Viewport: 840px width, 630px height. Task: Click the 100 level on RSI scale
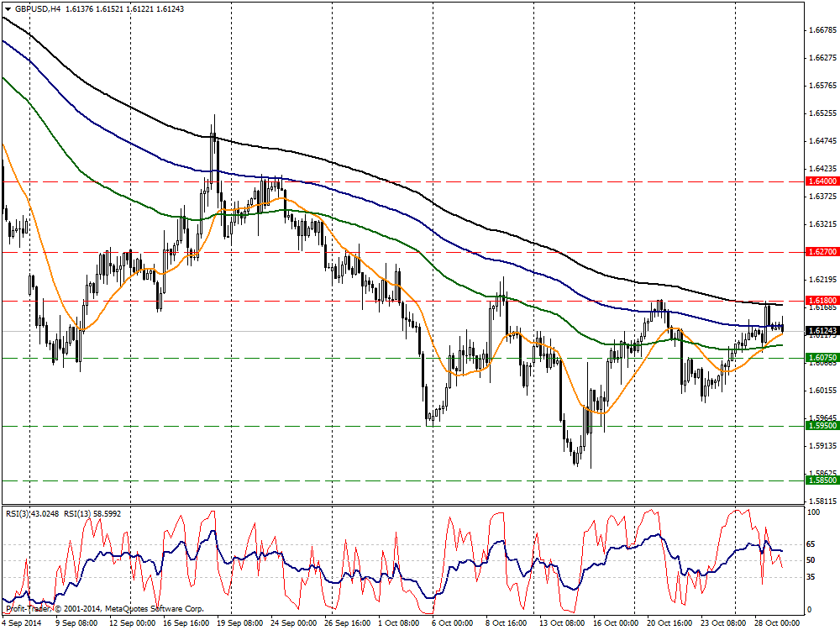[811, 512]
